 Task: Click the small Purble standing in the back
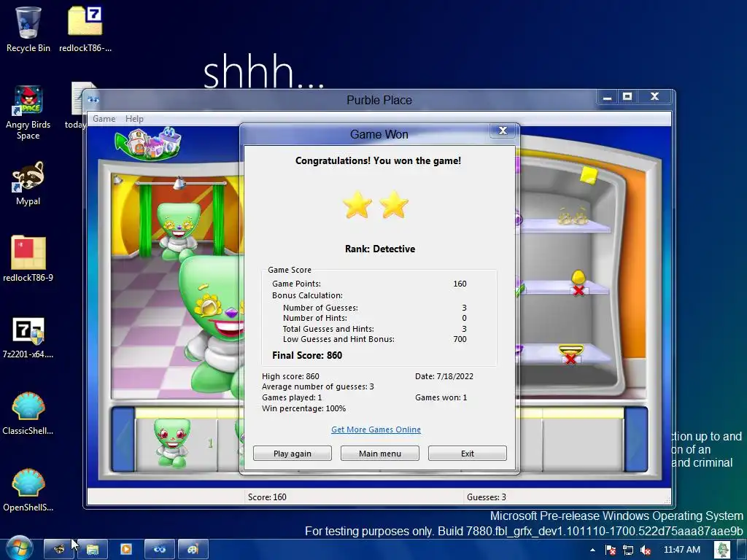tap(178, 230)
